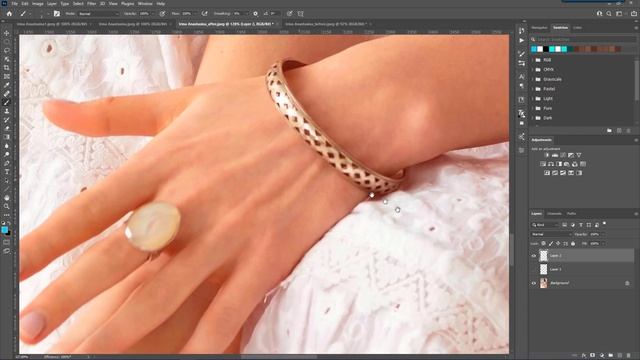The width and height of the screenshot is (640, 360).
Task: Select the Eyedropper tool
Action: [7, 85]
